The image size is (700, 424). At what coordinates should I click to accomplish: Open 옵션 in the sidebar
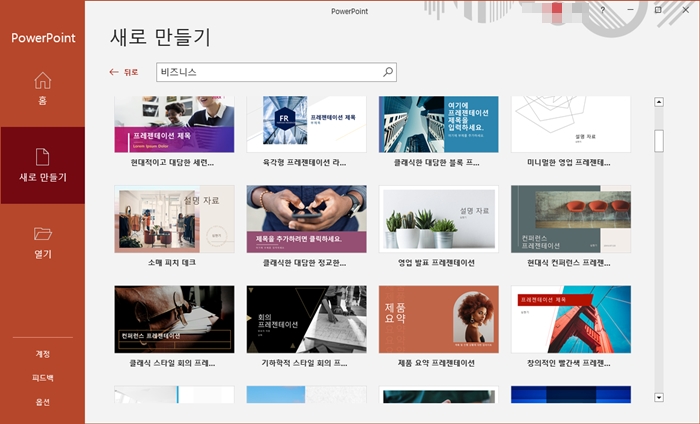point(43,402)
